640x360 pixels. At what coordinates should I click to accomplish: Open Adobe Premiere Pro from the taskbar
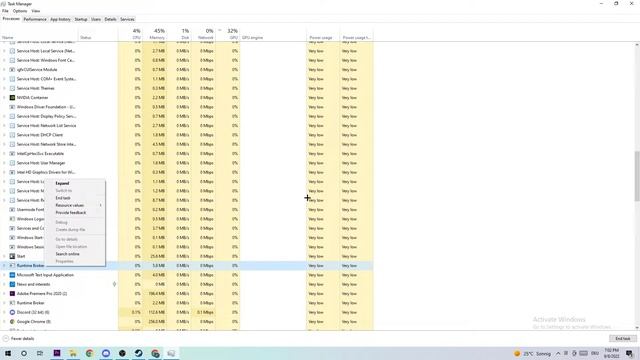tap(57, 353)
